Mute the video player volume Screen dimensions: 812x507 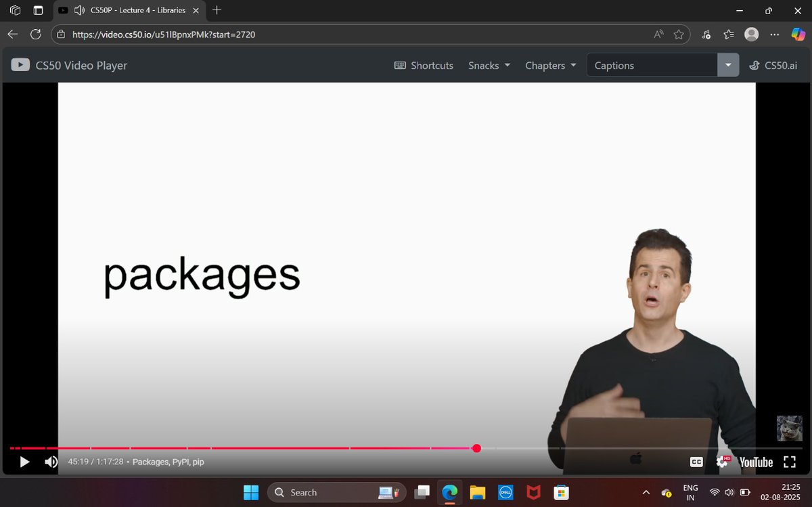(51, 462)
